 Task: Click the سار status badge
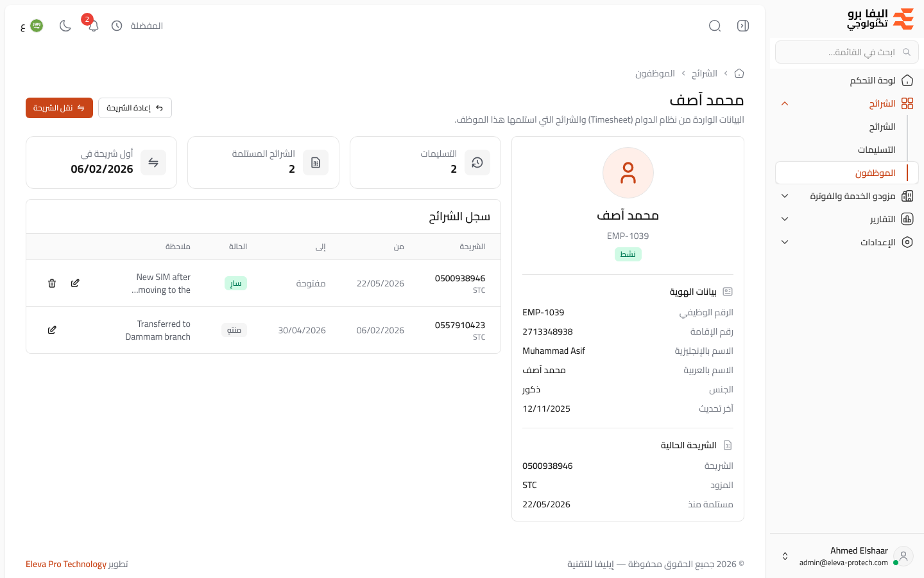tap(236, 283)
